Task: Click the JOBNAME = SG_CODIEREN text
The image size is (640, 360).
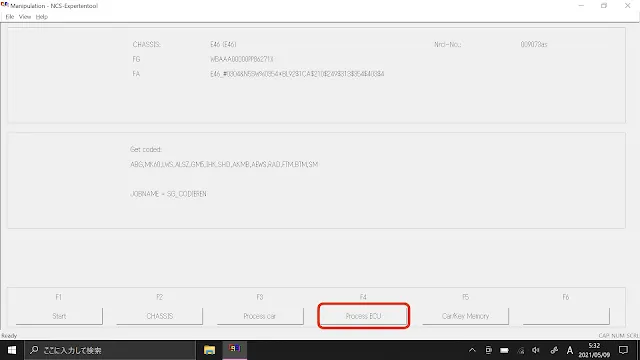Action: pos(168,194)
